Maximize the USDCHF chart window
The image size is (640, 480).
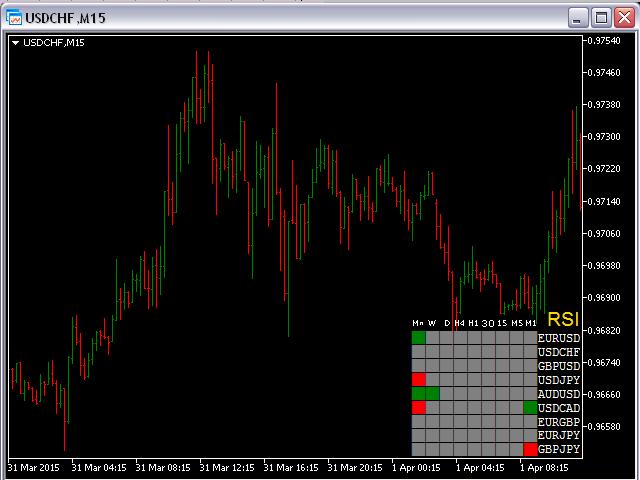601,17
